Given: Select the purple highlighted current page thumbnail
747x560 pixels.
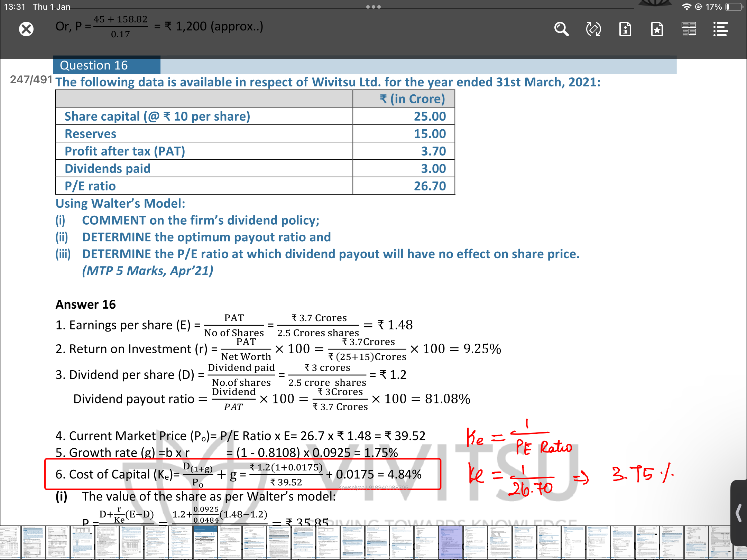Looking at the screenshot, I should pos(450,542).
